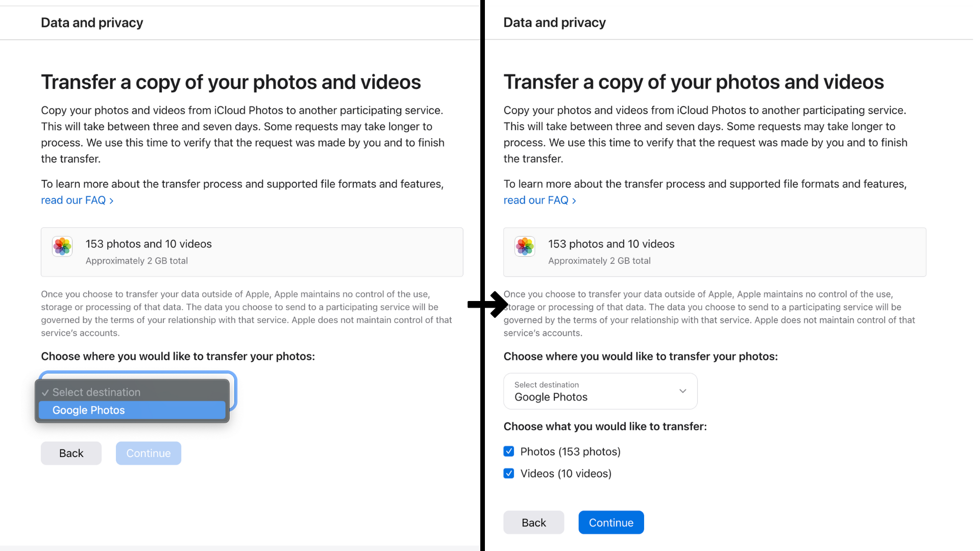Uncheck the Photos (153 photos) checkbox
Image resolution: width=980 pixels, height=551 pixels.
pos(509,452)
